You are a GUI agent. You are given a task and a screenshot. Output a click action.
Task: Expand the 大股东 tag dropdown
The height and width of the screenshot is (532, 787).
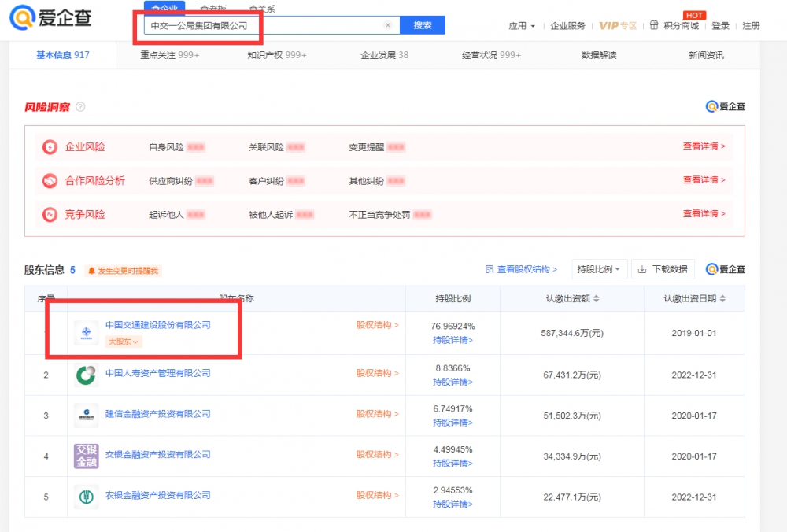[x=124, y=342]
